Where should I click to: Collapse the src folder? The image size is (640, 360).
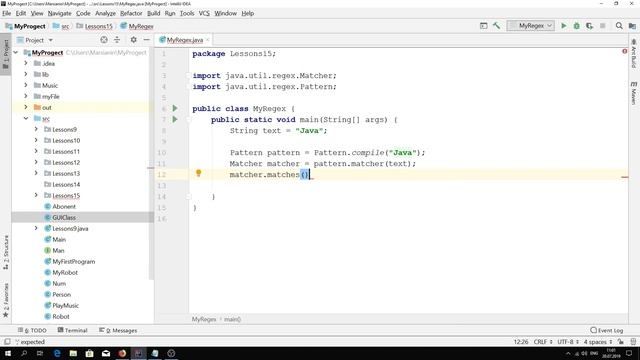[26, 118]
